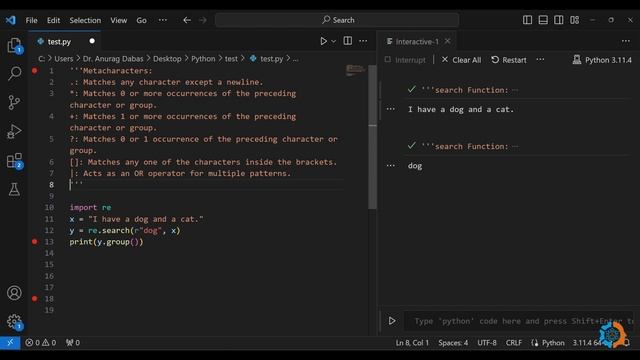Change Spaces: 4 indentation
The image size is (640, 360).
(453, 343)
